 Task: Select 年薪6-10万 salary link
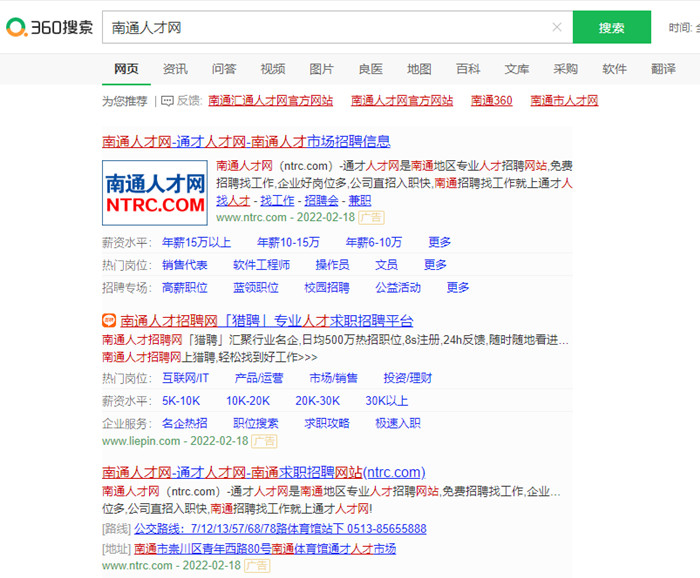(374, 242)
